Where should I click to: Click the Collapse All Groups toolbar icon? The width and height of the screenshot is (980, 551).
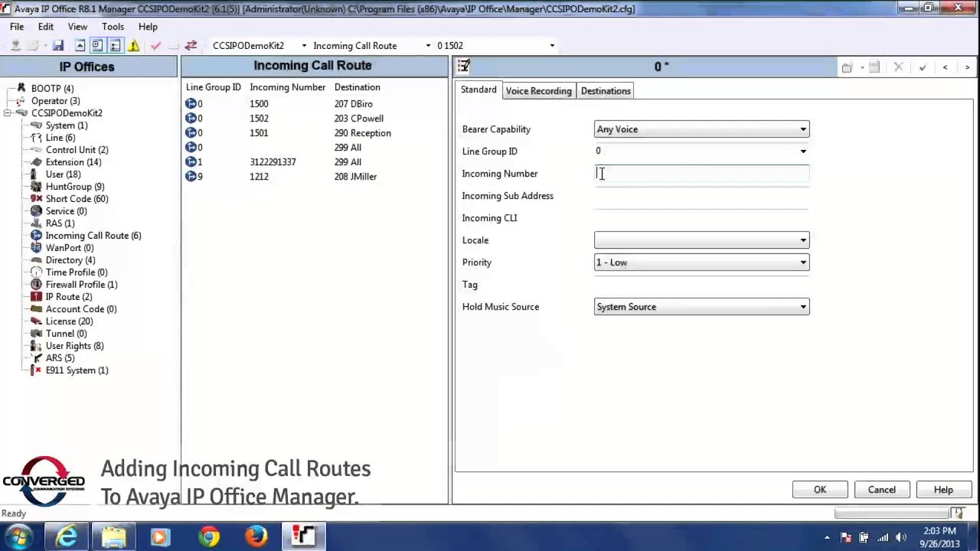pyautogui.click(x=80, y=46)
